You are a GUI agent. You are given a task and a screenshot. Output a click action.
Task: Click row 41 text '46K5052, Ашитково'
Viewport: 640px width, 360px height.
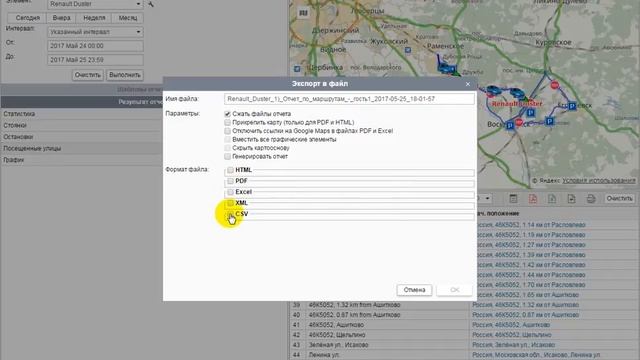[x=336, y=325]
